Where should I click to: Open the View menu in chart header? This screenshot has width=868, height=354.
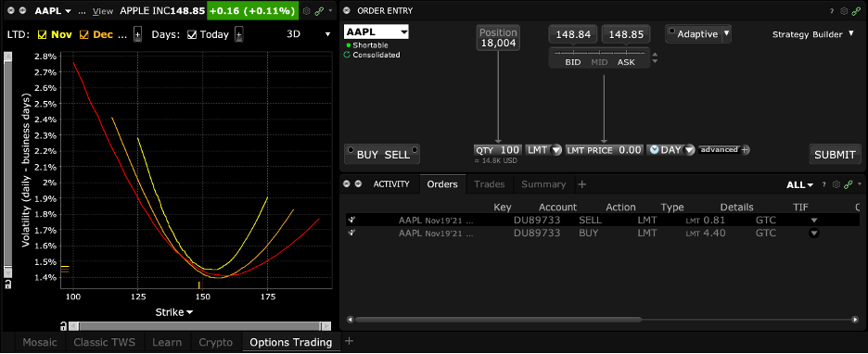click(102, 11)
